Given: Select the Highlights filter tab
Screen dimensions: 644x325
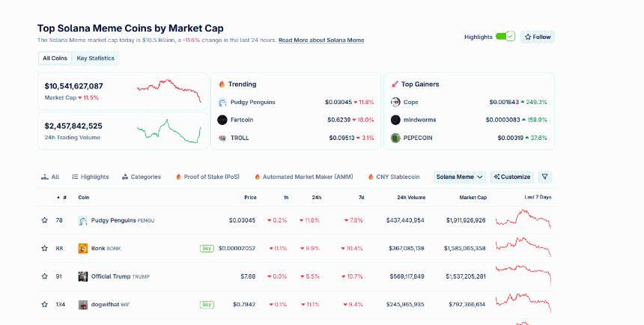Looking at the screenshot, I should click(x=91, y=177).
